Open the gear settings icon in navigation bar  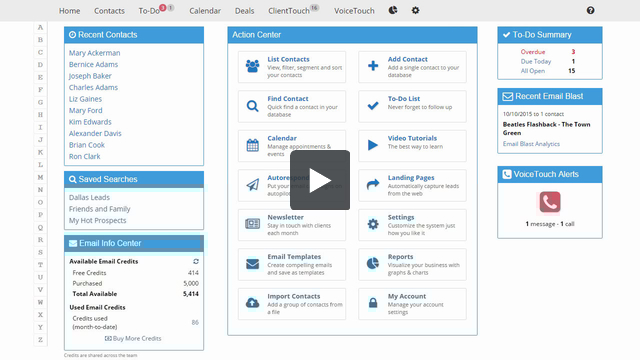click(x=416, y=10)
